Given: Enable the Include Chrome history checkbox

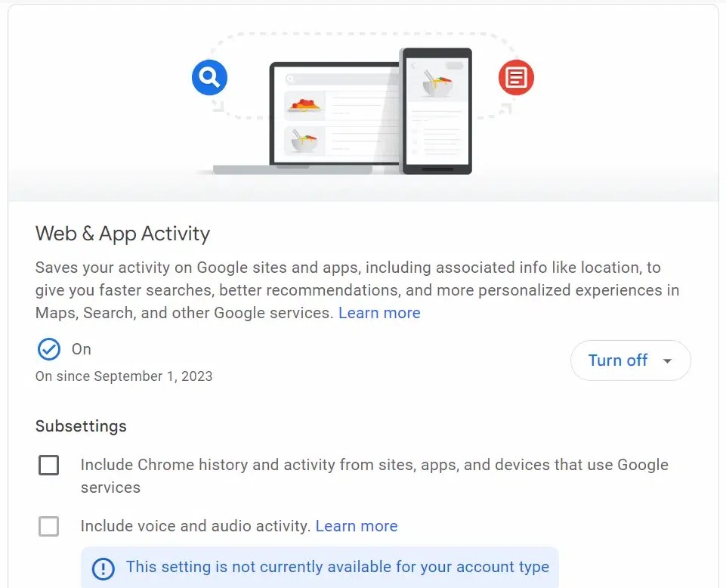Looking at the screenshot, I should pos(48,465).
